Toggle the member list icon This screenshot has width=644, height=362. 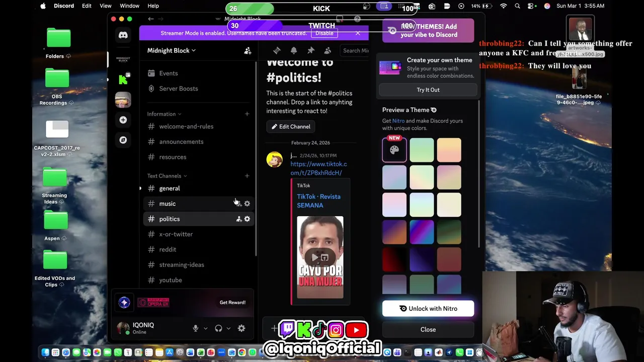(328, 50)
